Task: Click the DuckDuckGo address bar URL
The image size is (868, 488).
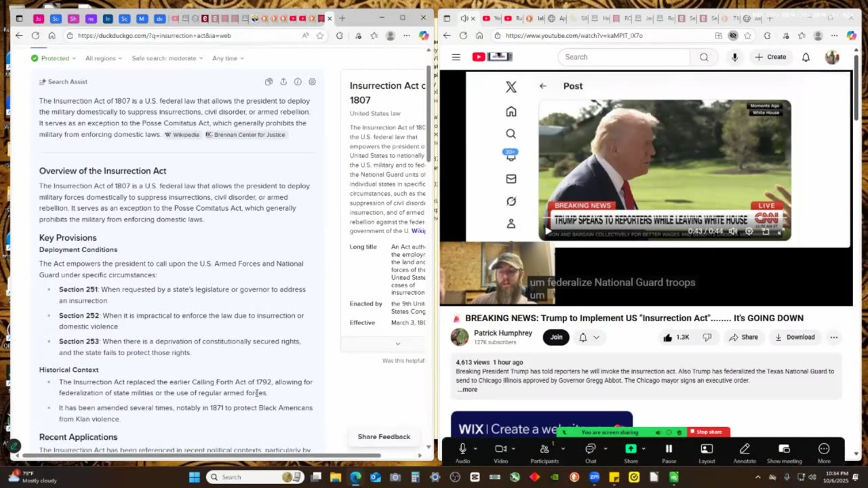Action: click(154, 35)
